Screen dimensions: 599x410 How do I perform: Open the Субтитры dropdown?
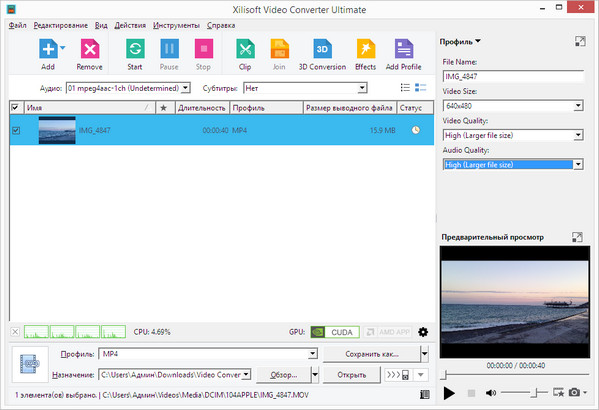coord(362,88)
